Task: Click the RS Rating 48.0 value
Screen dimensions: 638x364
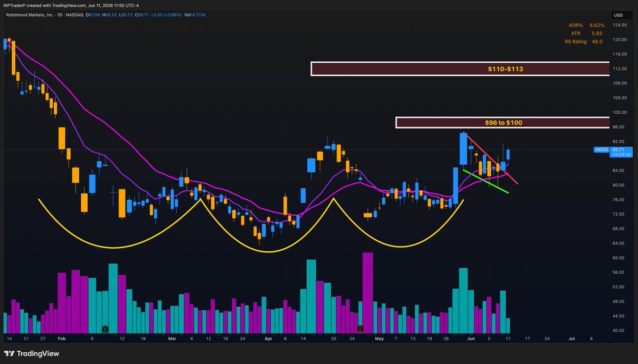Action: click(596, 41)
